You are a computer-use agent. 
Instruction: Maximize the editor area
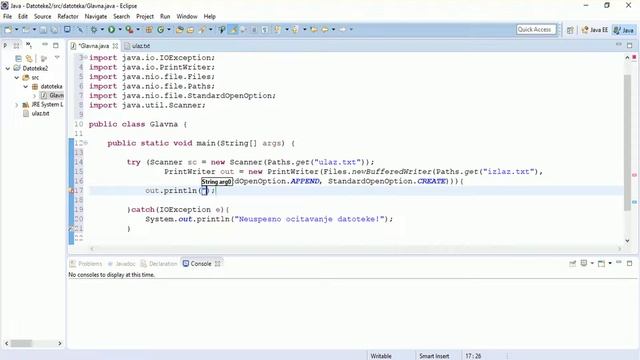tap(629, 45)
